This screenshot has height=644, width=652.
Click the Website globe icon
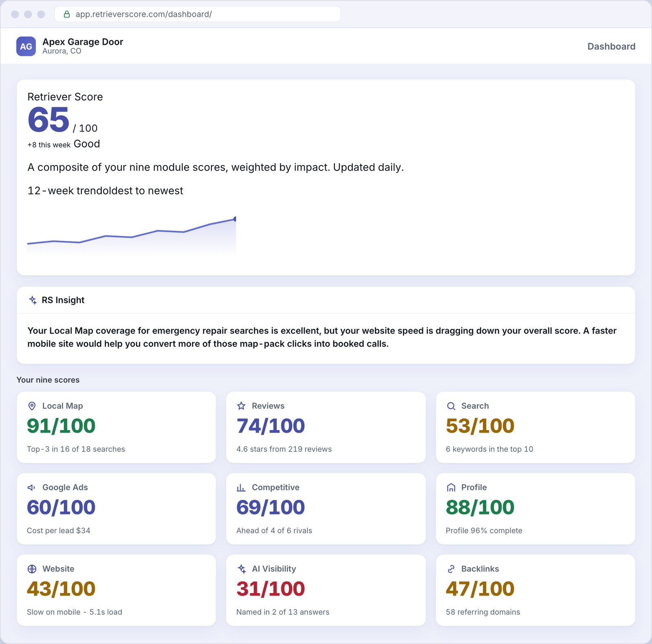point(32,569)
